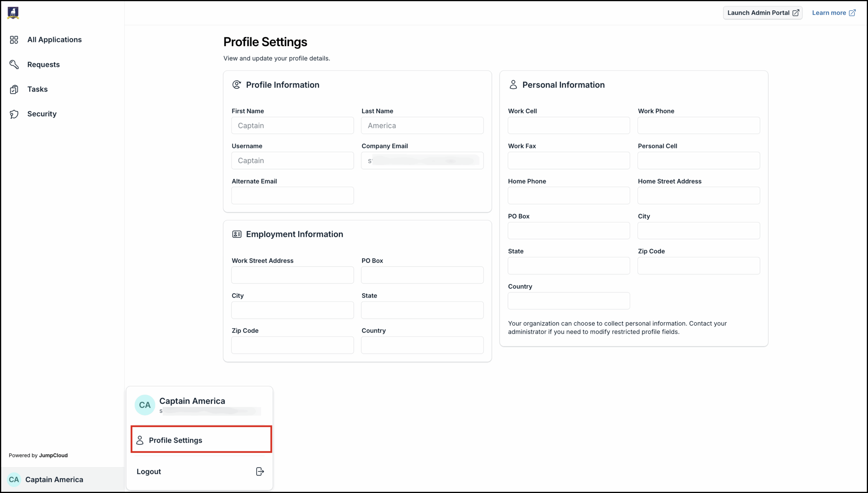
Task: Click the JumpCloud logo at top left
Action: point(13,13)
